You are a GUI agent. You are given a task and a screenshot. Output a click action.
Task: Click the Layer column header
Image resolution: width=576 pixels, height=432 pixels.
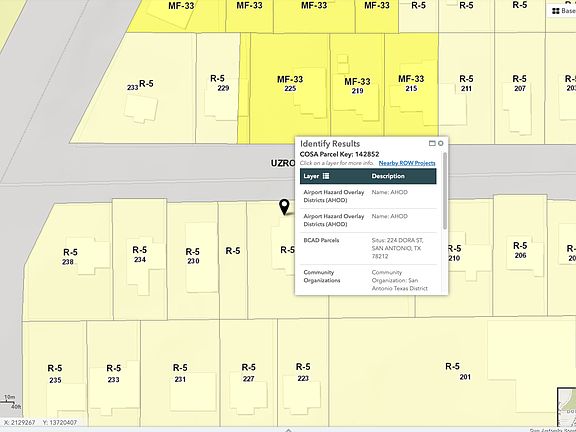[x=311, y=176]
